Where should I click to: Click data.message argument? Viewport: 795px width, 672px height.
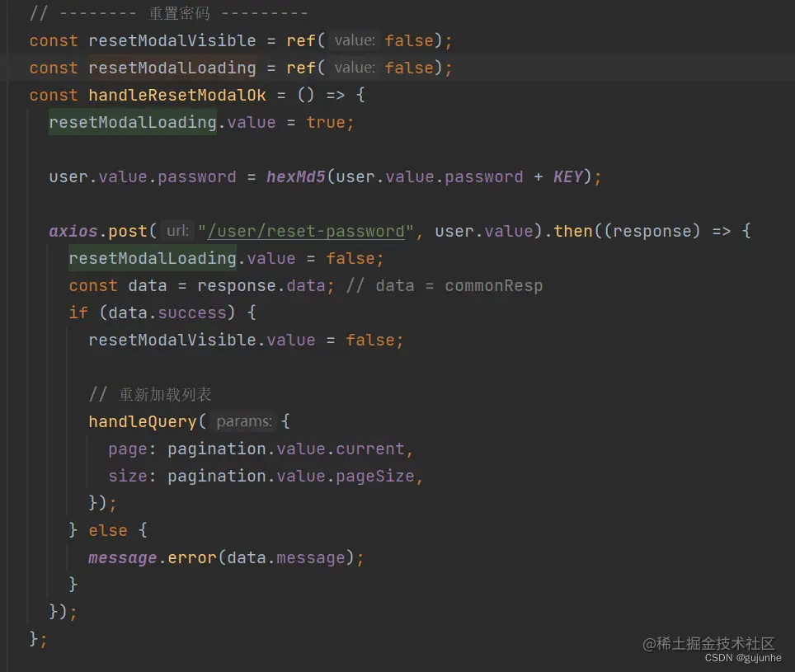tap(286, 557)
